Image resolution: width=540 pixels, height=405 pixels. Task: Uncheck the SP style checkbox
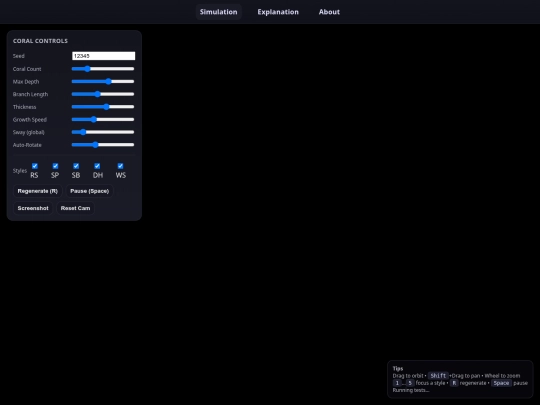[55, 166]
